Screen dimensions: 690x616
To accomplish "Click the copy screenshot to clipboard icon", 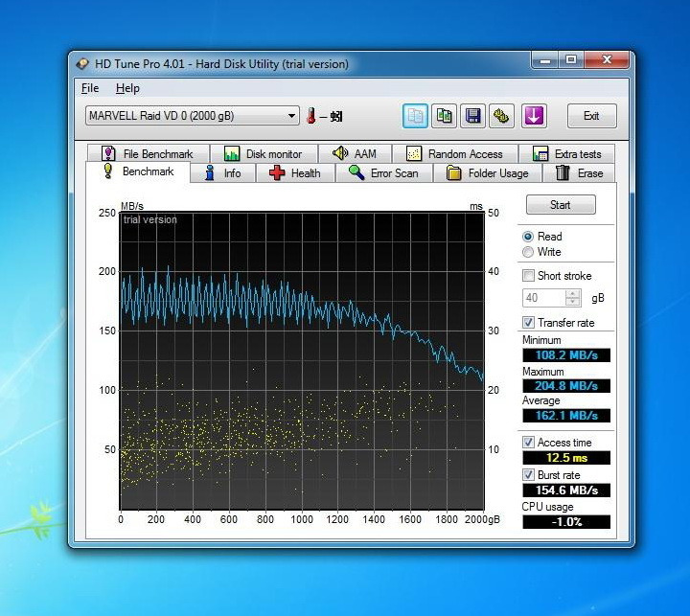I will (444, 116).
